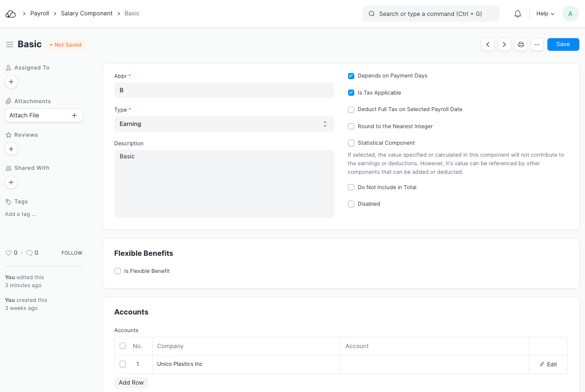Image resolution: width=585 pixels, height=392 pixels.
Task: Open Salary Component breadcrumb link
Action: pos(87,14)
